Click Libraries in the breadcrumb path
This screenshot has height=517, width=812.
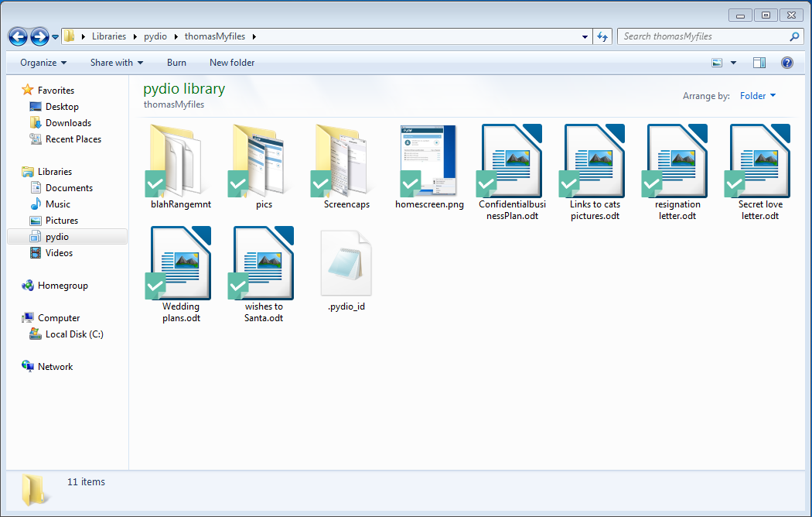[109, 36]
